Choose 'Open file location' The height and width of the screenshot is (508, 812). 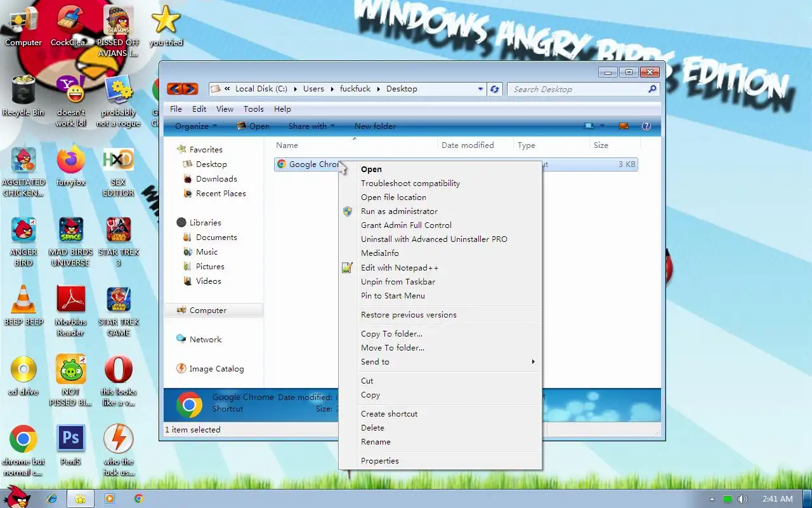(x=440, y=197)
